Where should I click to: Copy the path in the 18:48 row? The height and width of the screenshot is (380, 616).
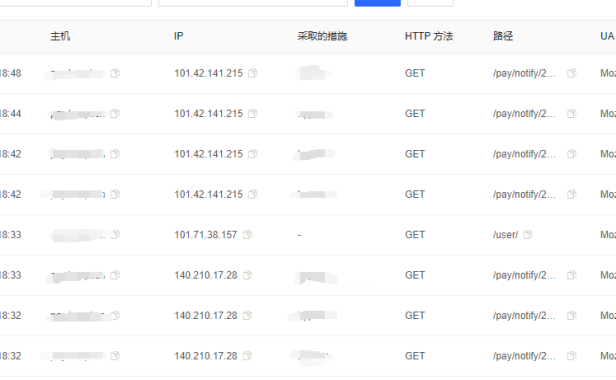pos(571,73)
